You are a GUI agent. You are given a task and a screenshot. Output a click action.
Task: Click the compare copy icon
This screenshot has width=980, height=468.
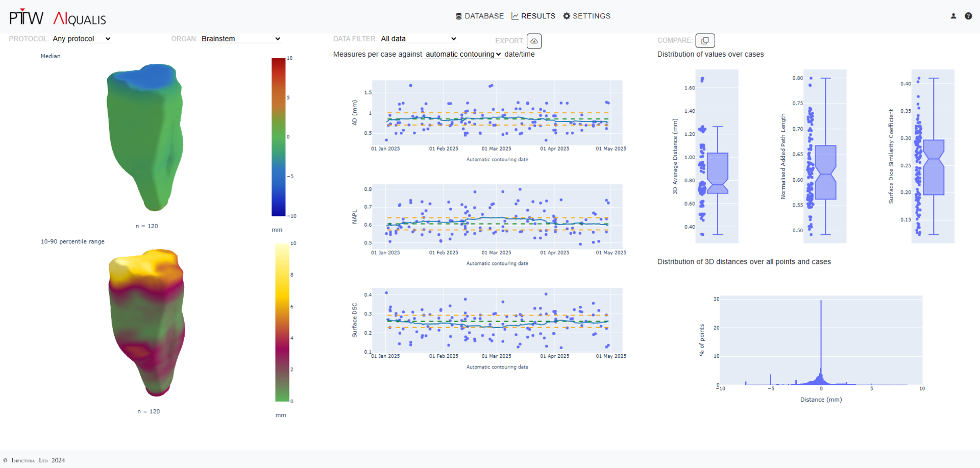point(705,41)
